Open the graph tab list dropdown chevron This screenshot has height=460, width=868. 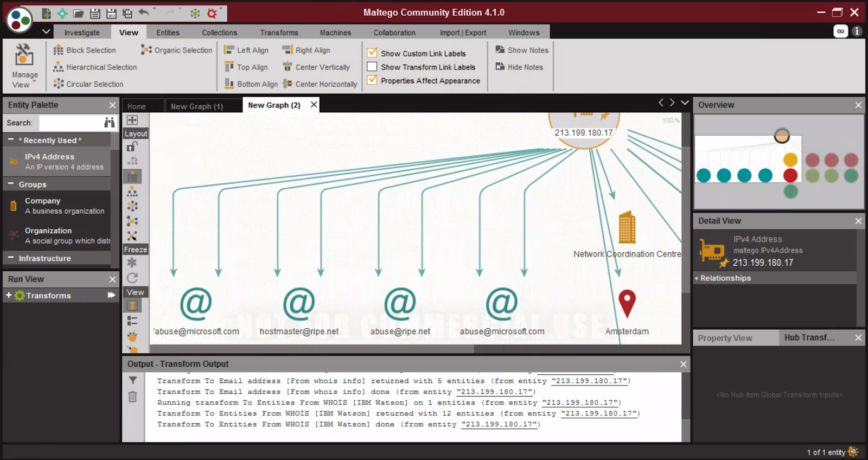coord(685,103)
